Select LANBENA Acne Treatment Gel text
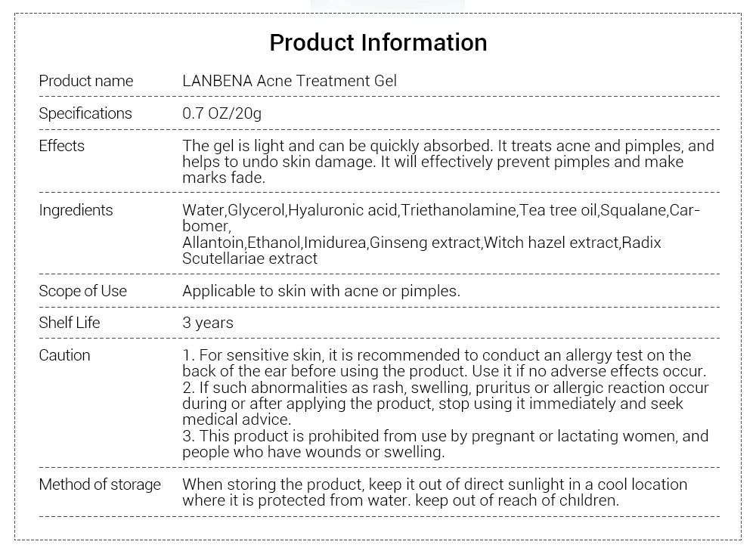 [x=290, y=80]
